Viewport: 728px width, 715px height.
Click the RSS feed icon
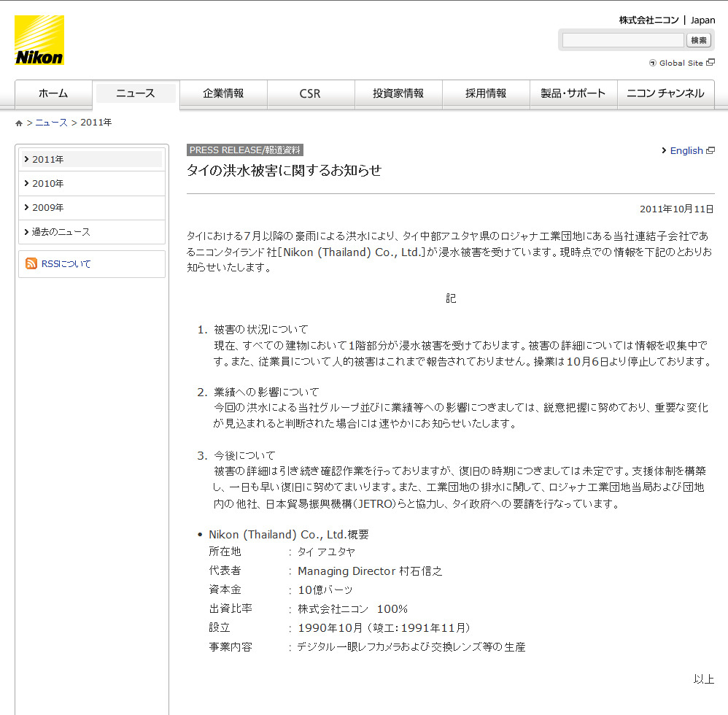(31, 263)
